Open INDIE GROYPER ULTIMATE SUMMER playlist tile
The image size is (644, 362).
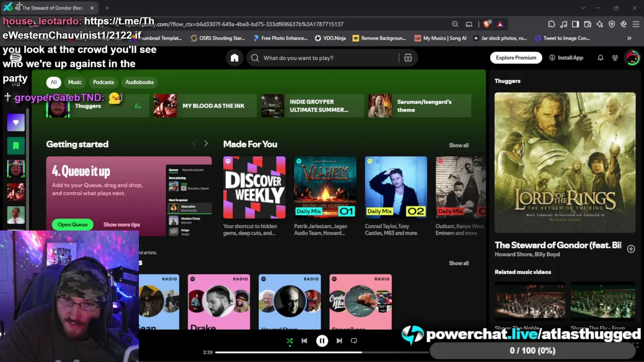click(312, 106)
